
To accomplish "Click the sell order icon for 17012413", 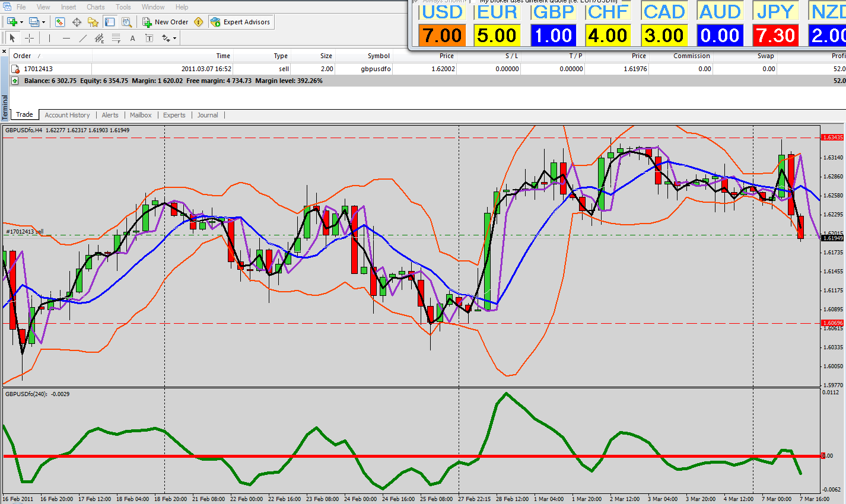I will click(x=16, y=69).
